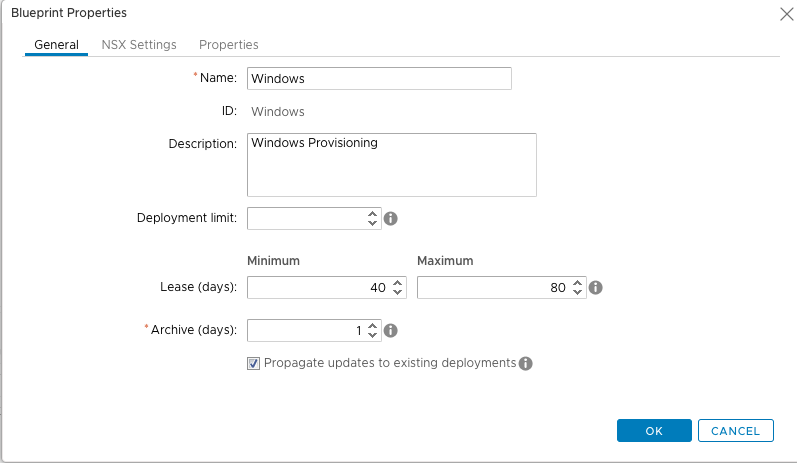Decrease the Maximum lease days value
The height and width of the screenshot is (463, 797).
tap(577, 292)
